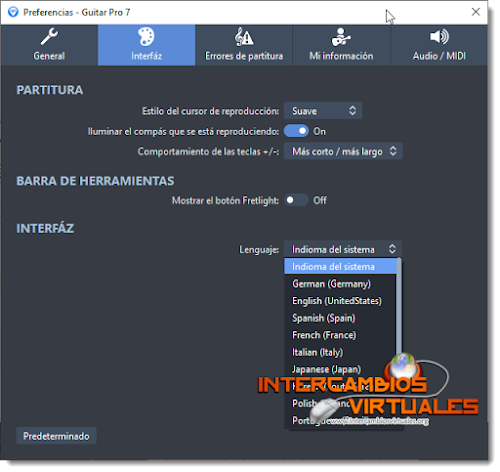Choose English (UnitedStates) language
This screenshot has width=500, height=472.
click(340, 301)
